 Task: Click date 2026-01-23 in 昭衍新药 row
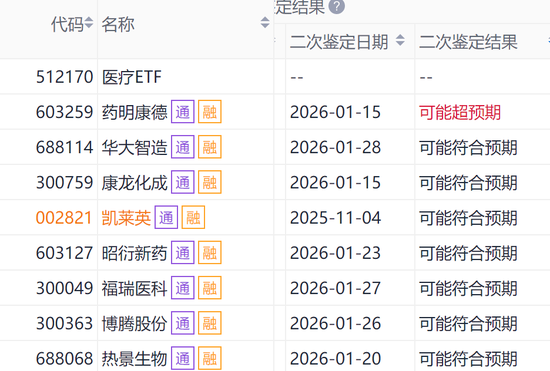pos(335,253)
